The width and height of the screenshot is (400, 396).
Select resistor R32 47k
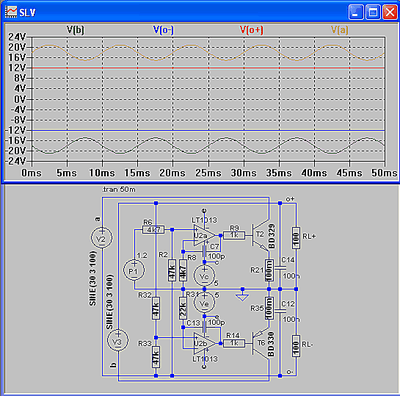[x=156, y=308]
